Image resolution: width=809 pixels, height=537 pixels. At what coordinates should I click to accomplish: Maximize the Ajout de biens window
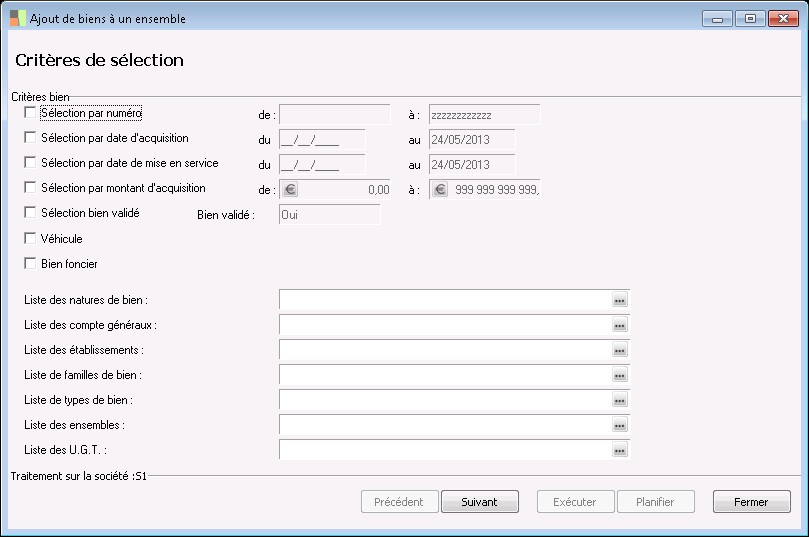coord(750,19)
